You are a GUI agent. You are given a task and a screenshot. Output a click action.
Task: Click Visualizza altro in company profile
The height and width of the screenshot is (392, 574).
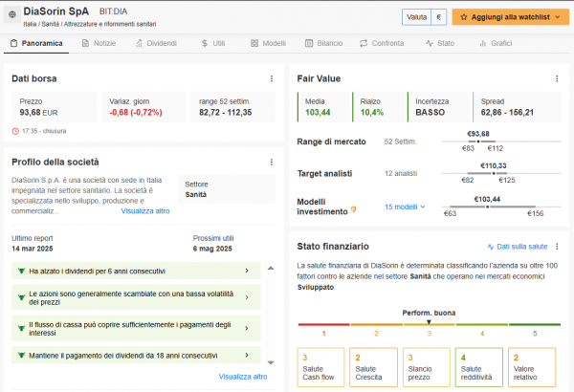pos(145,211)
